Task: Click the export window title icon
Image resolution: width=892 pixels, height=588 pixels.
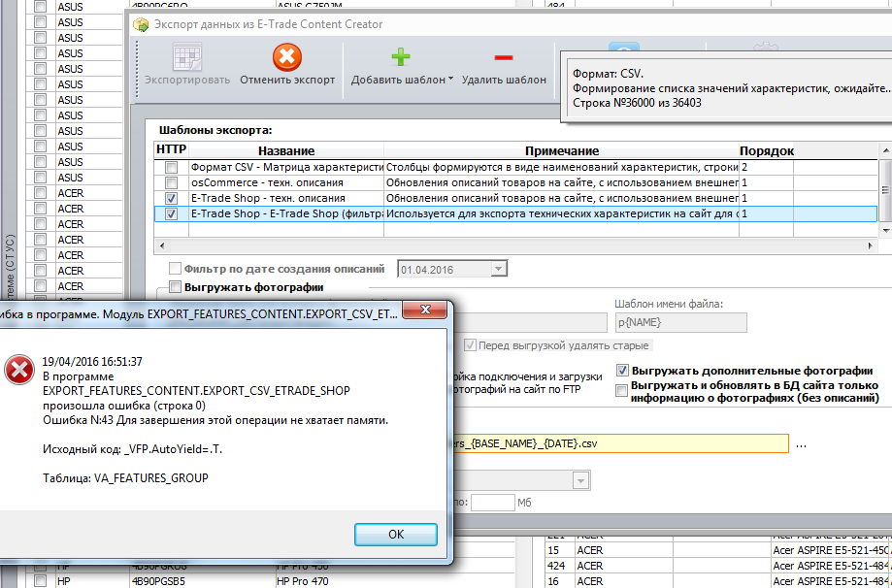Action: (141, 24)
